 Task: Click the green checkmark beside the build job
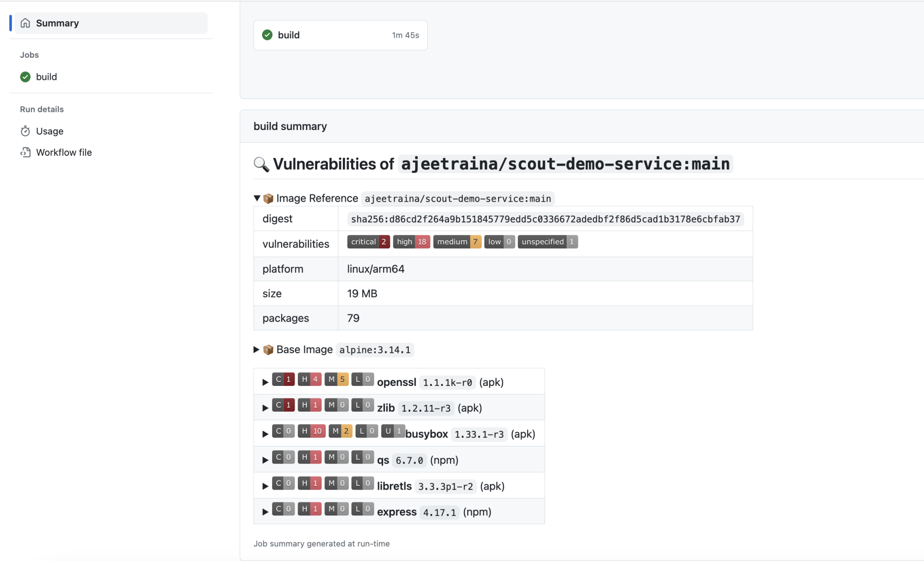pos(25,77)
